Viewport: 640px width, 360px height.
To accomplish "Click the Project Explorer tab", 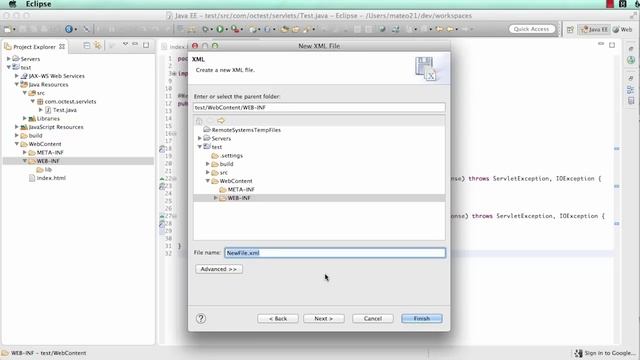I will click(x=35, y=47).
